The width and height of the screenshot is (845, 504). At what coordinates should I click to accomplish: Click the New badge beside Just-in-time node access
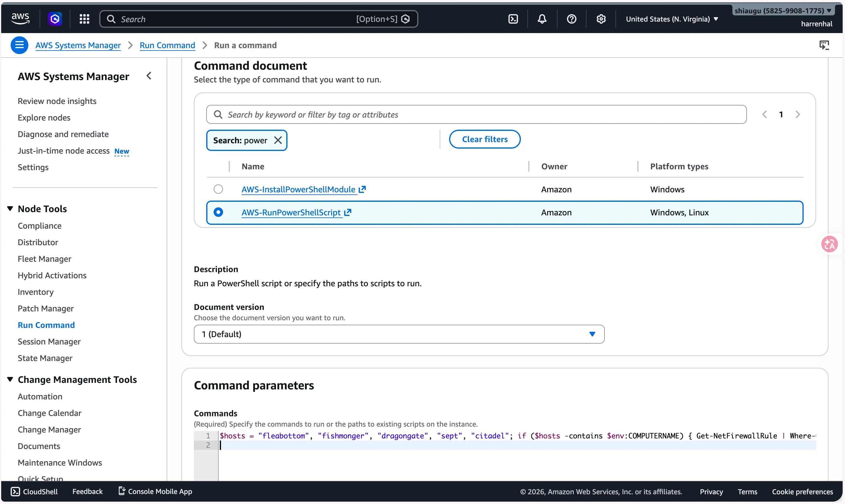point(122,151)
